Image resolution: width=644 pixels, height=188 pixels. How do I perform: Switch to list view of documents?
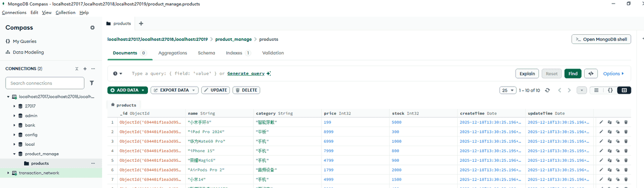click(x=596, y=90)
